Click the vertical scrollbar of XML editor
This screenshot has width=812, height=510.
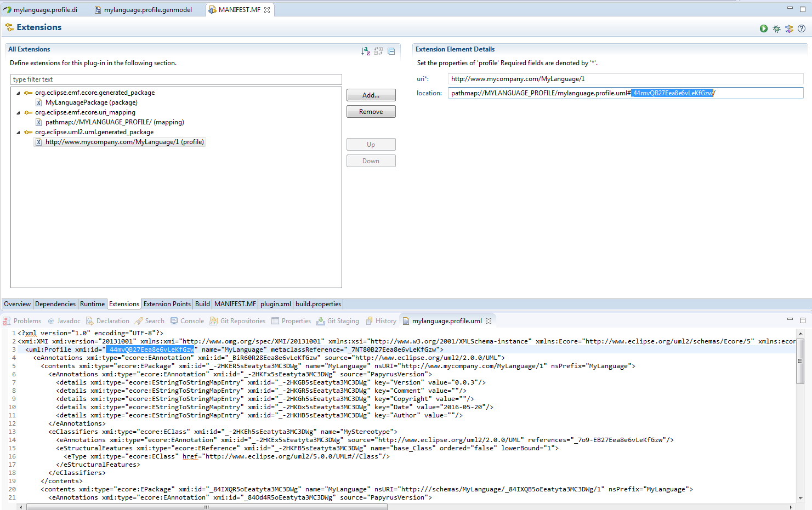pos(800,361)
